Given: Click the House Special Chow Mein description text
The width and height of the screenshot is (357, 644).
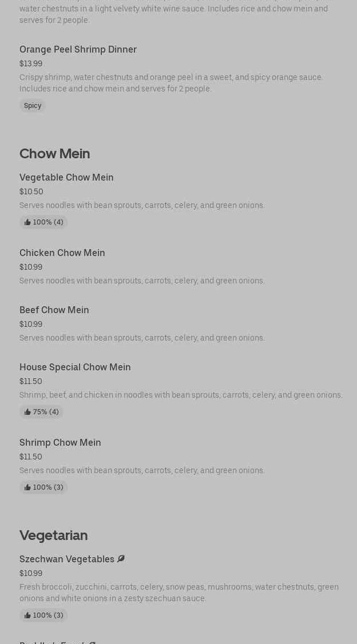Looking at the screenshot, I should tap(181, 395).
